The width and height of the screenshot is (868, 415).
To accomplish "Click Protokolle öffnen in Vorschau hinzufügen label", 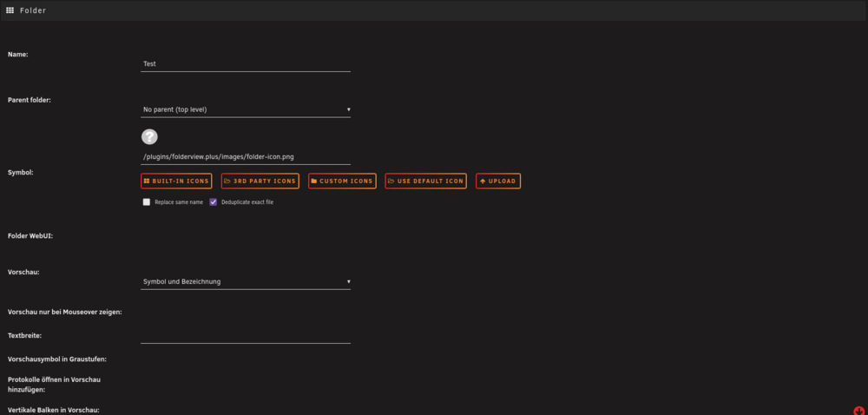I will pyautogui.click(x=54, y=385).
